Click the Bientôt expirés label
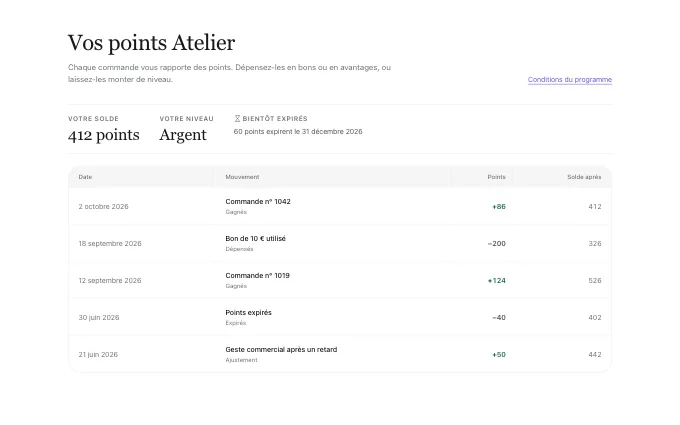Image resolution: width=680 pixels, height=425 pixels. click(x=275, y=118)
